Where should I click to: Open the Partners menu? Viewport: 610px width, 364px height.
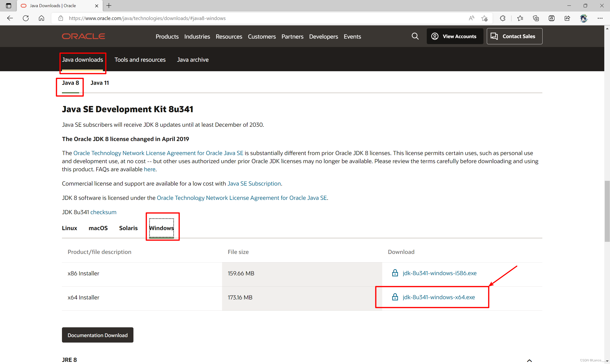pyautogui.click(x=292, y=36)
